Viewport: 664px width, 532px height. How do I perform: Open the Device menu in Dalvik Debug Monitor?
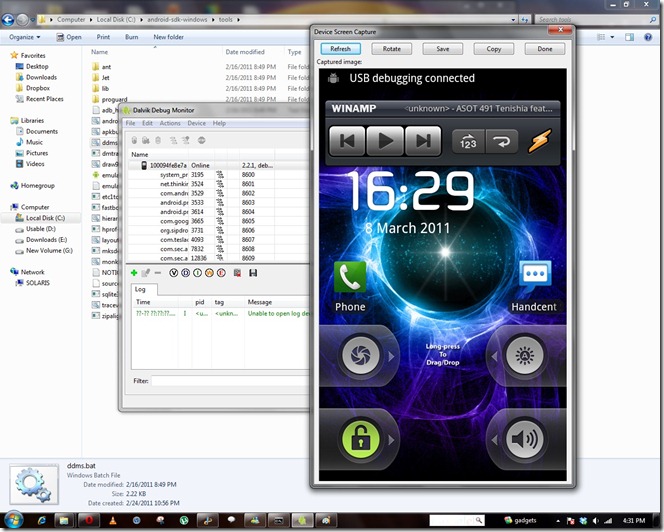pos(196,123)
